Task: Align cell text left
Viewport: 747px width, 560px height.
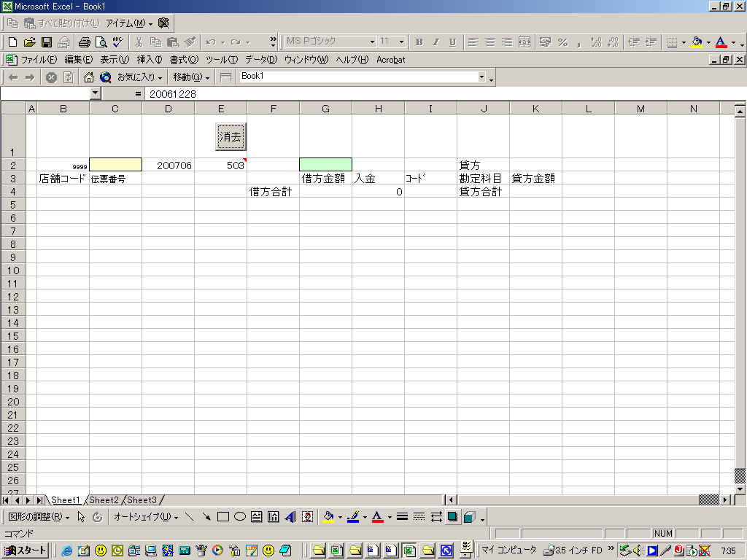Action: point(473,42)
